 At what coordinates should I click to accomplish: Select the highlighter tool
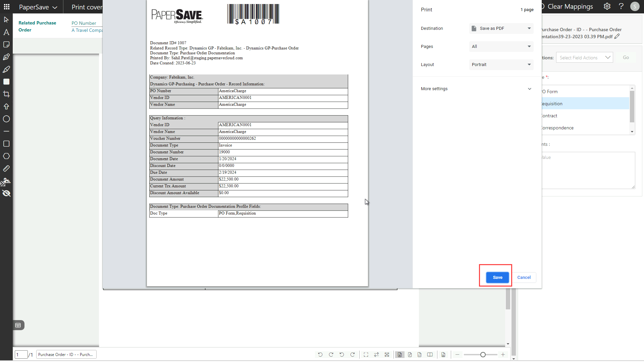click(6, 69)
